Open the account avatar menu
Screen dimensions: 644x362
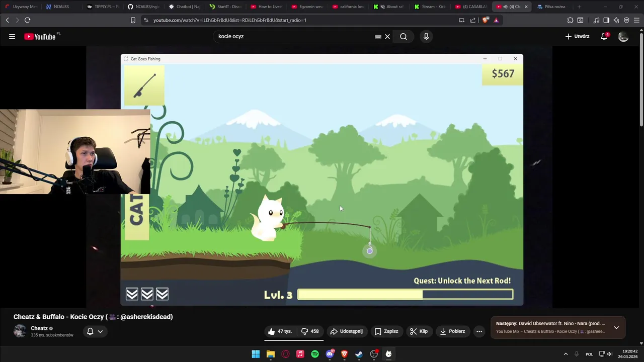(x=623, y=36)
